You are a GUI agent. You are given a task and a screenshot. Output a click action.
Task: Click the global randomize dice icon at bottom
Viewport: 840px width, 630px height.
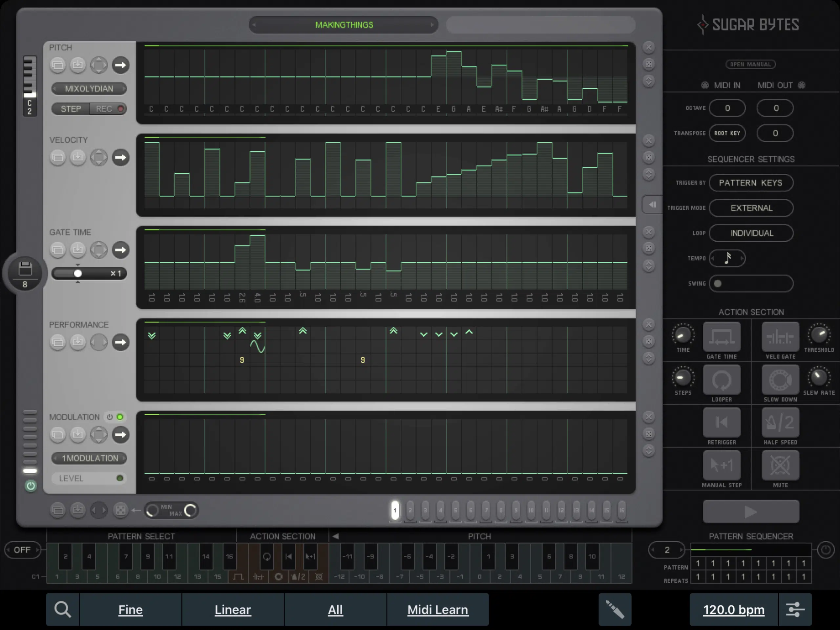[x=120, y=510]
